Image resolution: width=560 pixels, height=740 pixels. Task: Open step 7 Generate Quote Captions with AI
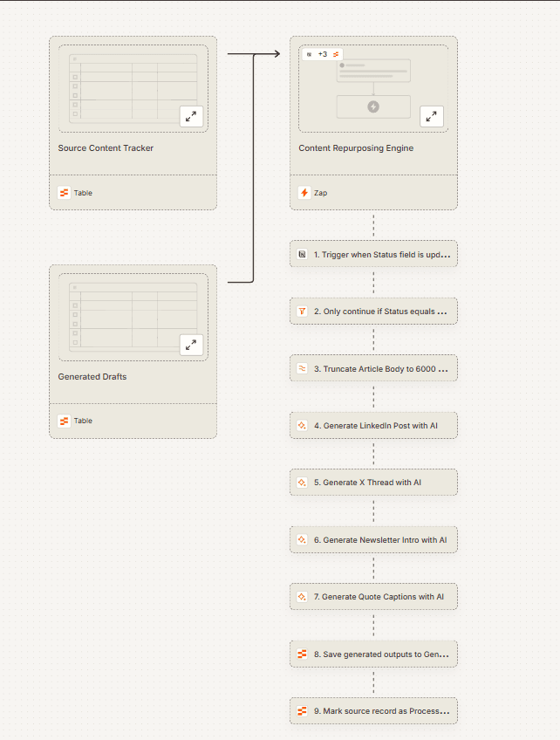click(373, 597)
